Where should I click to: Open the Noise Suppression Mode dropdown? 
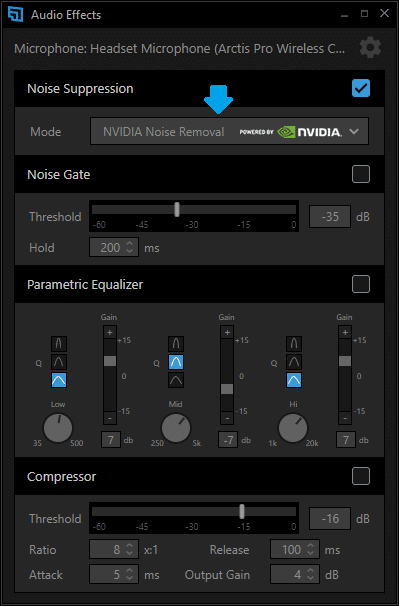coord(229,131)
